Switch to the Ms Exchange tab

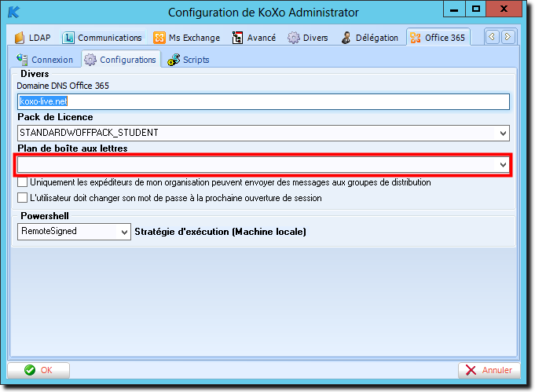coord(187,38)
